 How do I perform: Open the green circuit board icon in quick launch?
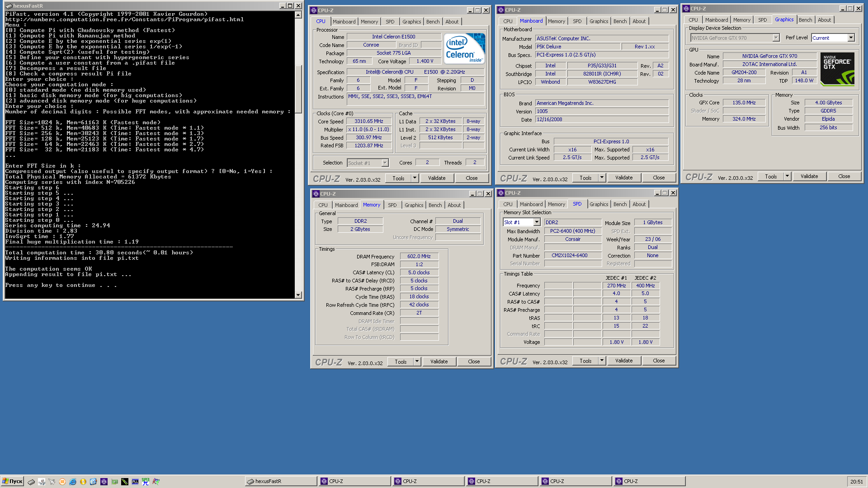(x=114, y=482)
